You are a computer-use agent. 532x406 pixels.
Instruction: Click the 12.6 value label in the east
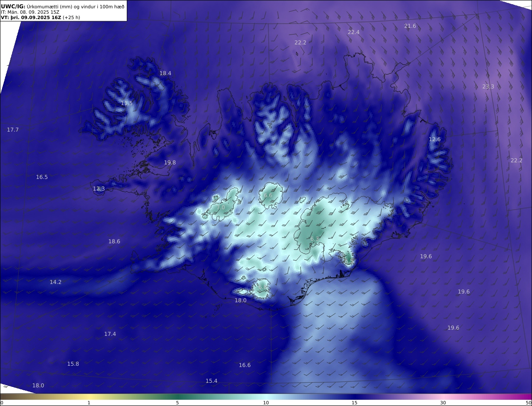pos(435,139)
